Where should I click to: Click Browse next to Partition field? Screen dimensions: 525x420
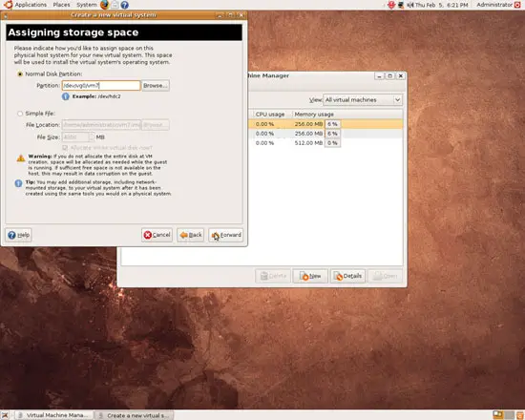tap(156, 85)
